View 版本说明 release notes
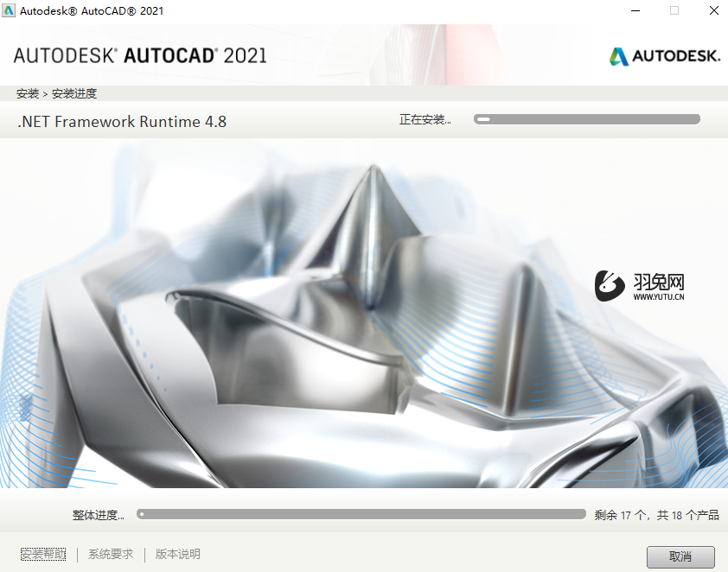The width and height of the screenshot is (728, 572). pos(176,554)
